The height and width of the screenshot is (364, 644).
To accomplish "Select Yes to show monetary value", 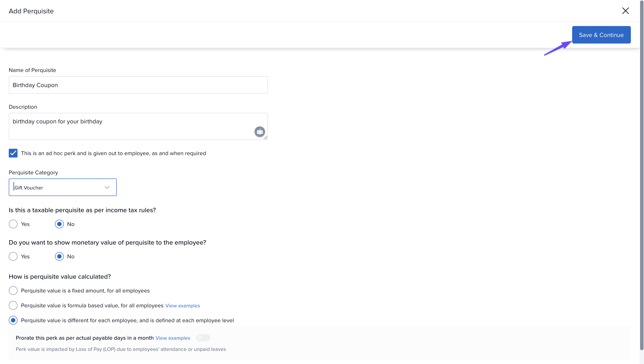I will pos(13,256).
